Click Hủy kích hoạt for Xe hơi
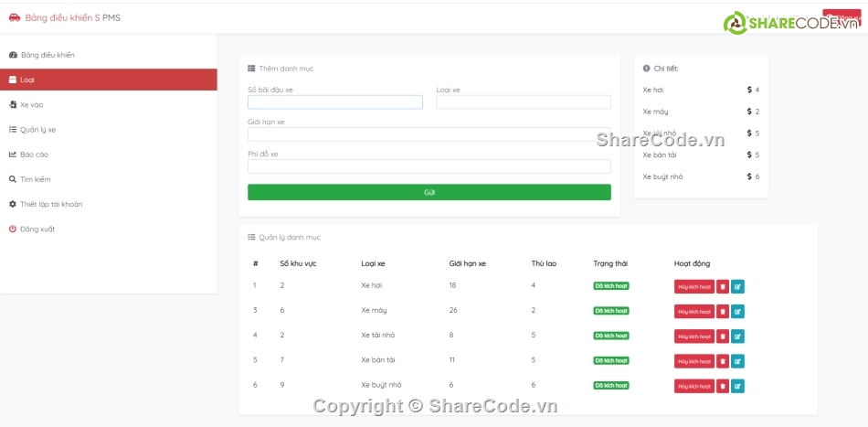The width and height of the screenshot is (868, 427). click(694, 287)
